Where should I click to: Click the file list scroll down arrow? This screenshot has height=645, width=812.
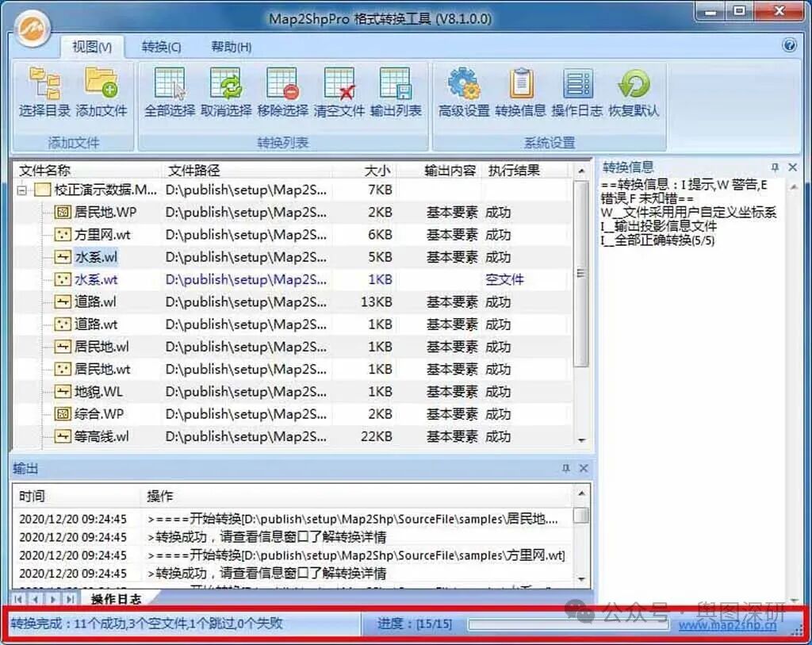pos(581,440)
